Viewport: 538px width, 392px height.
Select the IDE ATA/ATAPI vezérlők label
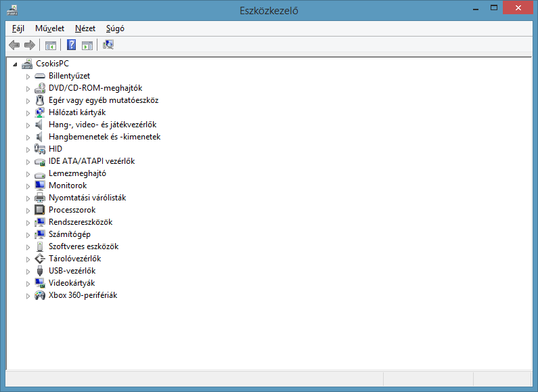pyautogui.click(x=91, y=161)
